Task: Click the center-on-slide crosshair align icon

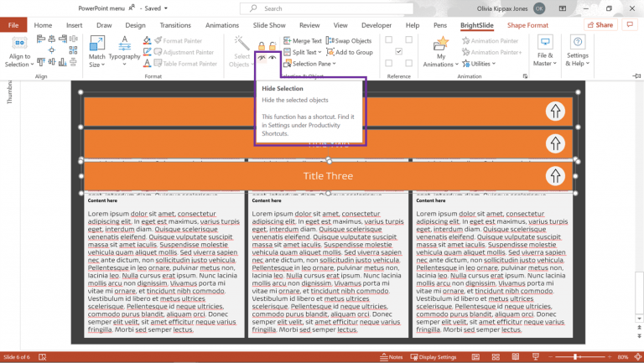Action: tap(52, 50)
